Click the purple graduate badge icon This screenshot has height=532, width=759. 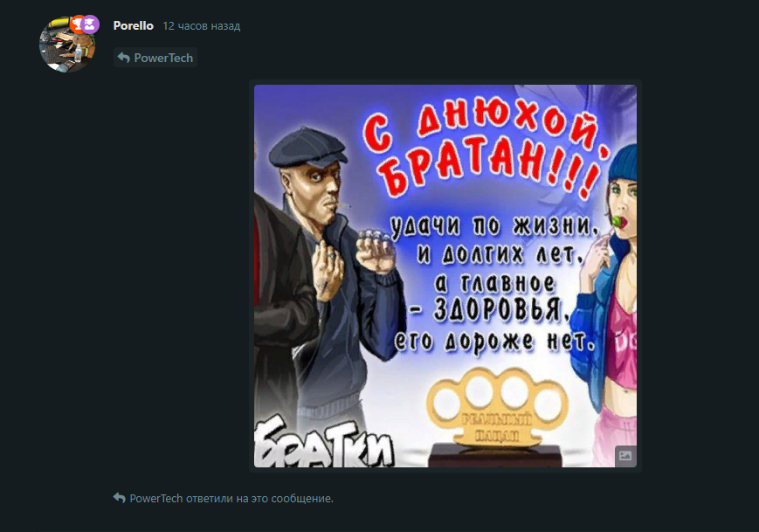[90, 24]
